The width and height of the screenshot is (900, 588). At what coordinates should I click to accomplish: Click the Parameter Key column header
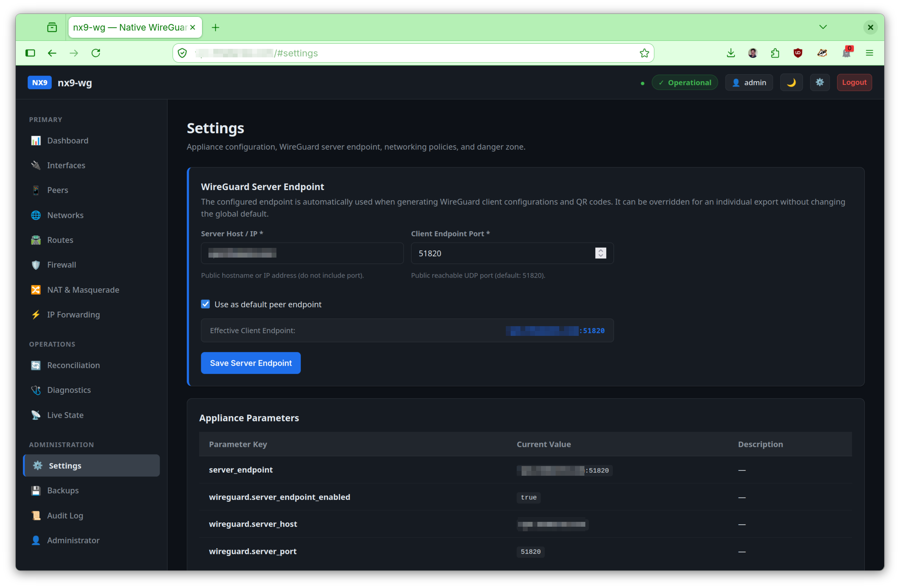tap(238, 444)
